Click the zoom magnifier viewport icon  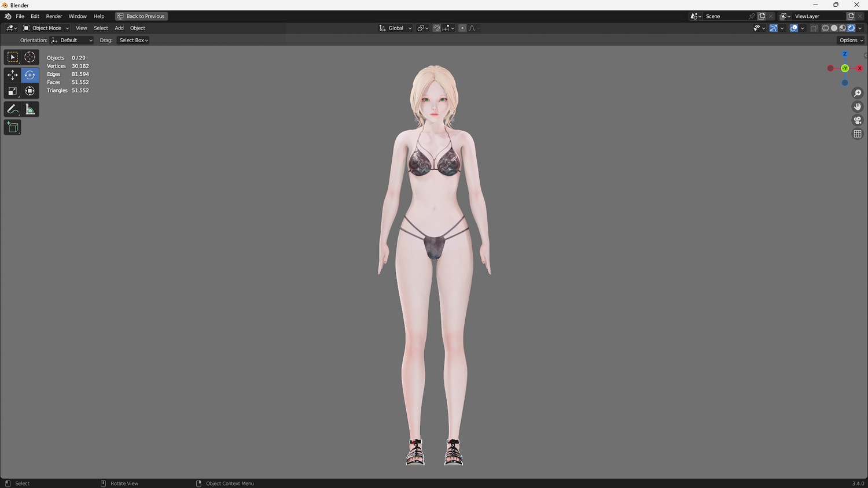[x=858, y=93]
